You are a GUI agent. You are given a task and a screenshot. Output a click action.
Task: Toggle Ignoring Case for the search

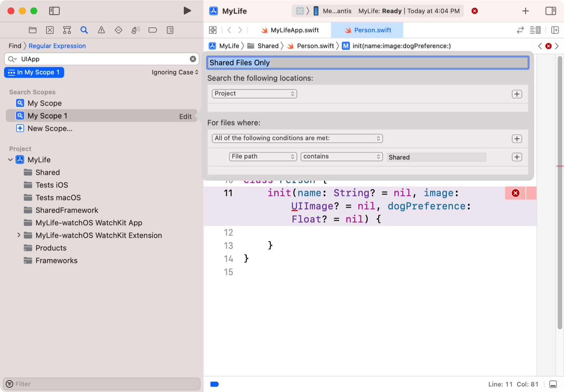[x=175, y=72]
